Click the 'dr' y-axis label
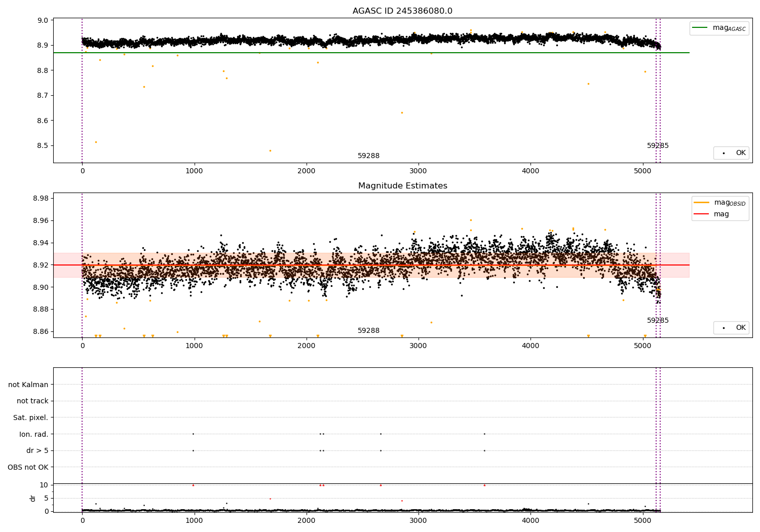This screenshot has height=532, width=760. (x=33, y=498)
